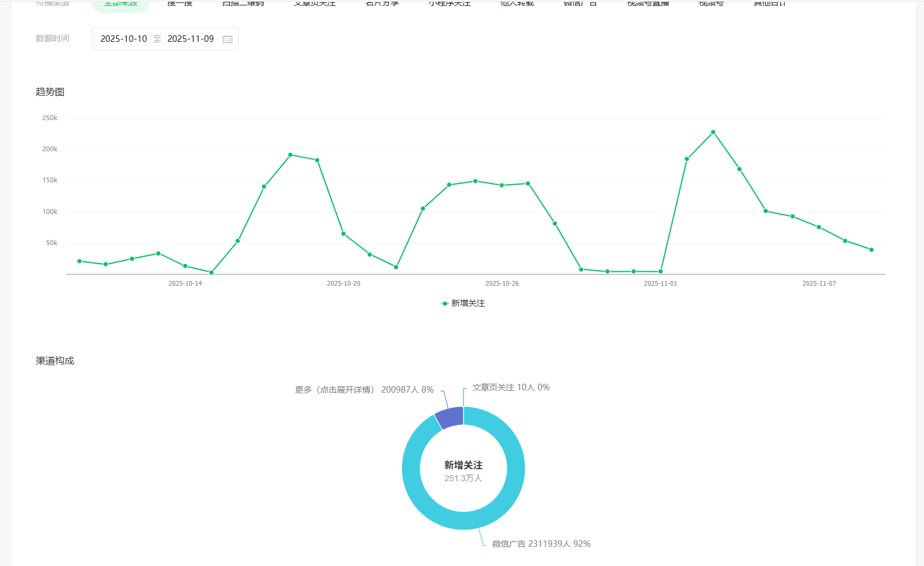Click the donut center 新增关注 251.3万人
The height and width of the screenshot is (566, 924).
(x=463, y=470)
